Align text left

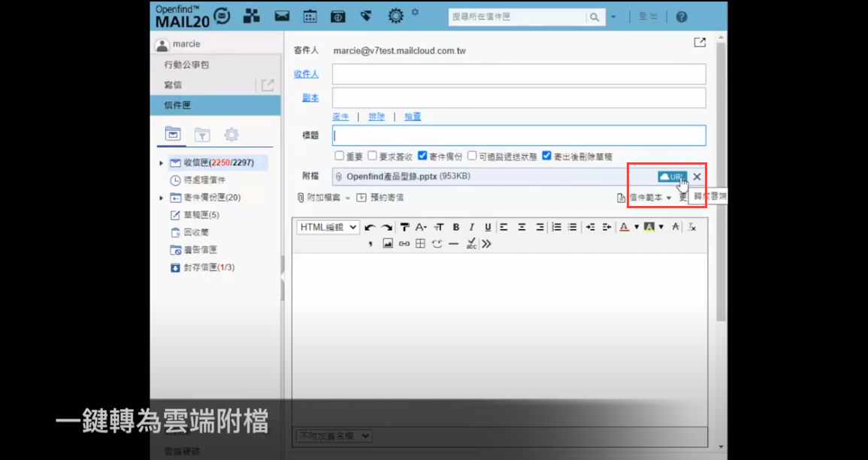tap(504, 227)
